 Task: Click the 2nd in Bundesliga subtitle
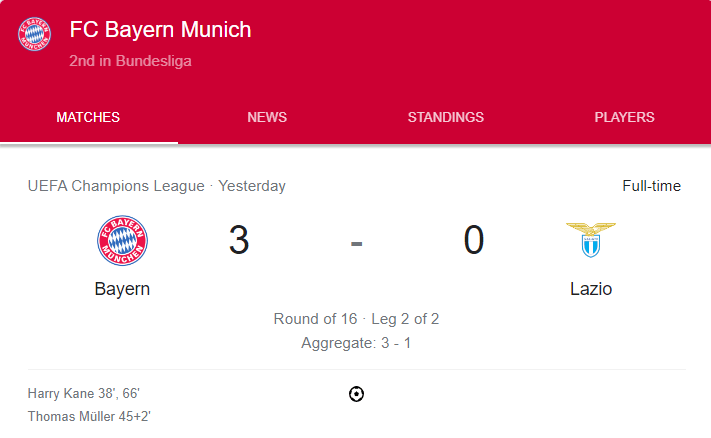[x=130, y=61]
